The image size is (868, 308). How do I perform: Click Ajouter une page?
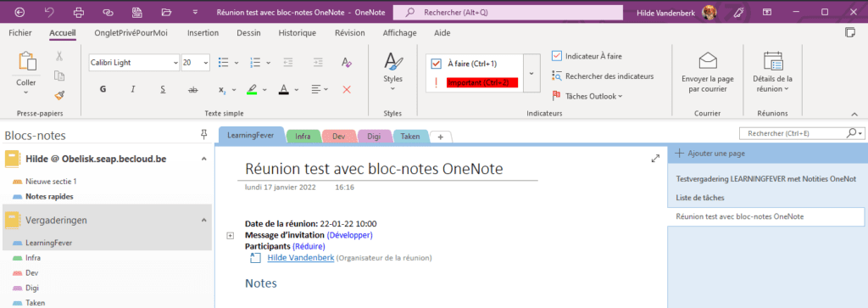(711, 154)
